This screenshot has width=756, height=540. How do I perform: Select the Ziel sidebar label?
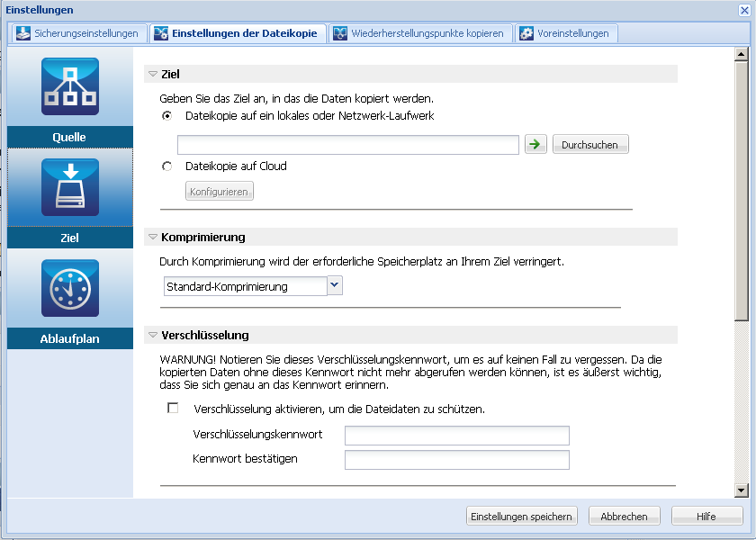coord(70,238)
